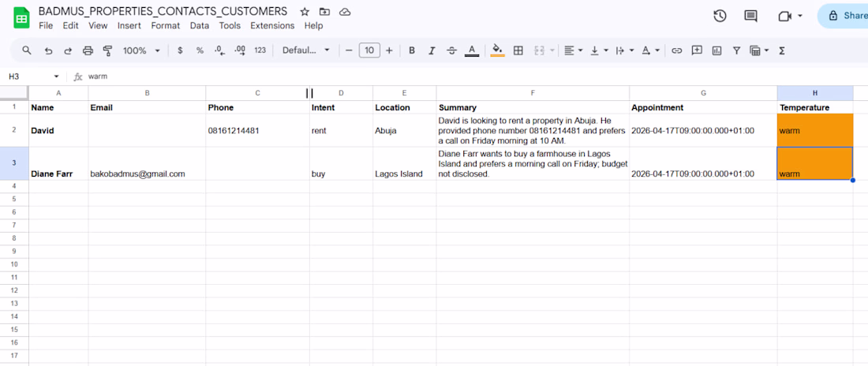868x366 pixels.
Task: Toggle bold formatting
Action: [412, 50]
